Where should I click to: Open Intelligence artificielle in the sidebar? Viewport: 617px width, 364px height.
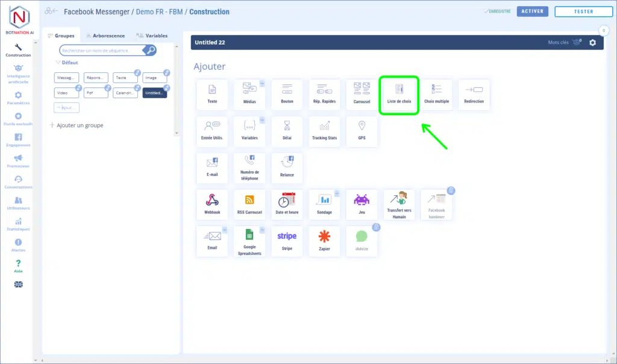[x=18, y=75]
